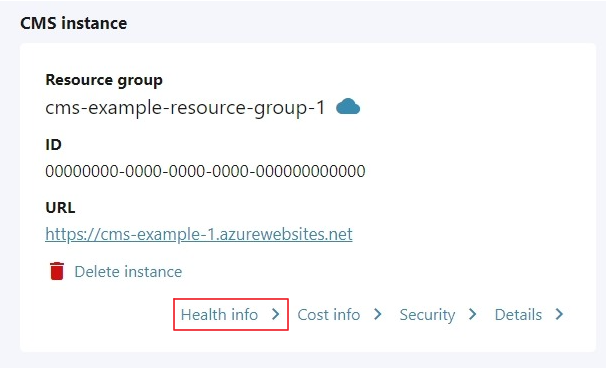Click the chevron arrow next to Cost info
Image resolution: width=606 pixels, height=368 pixels.
[378, 314]
